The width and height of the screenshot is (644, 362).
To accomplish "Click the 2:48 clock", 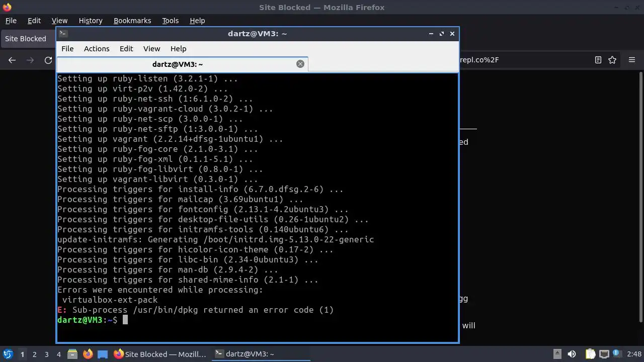I will coord(634,354).
